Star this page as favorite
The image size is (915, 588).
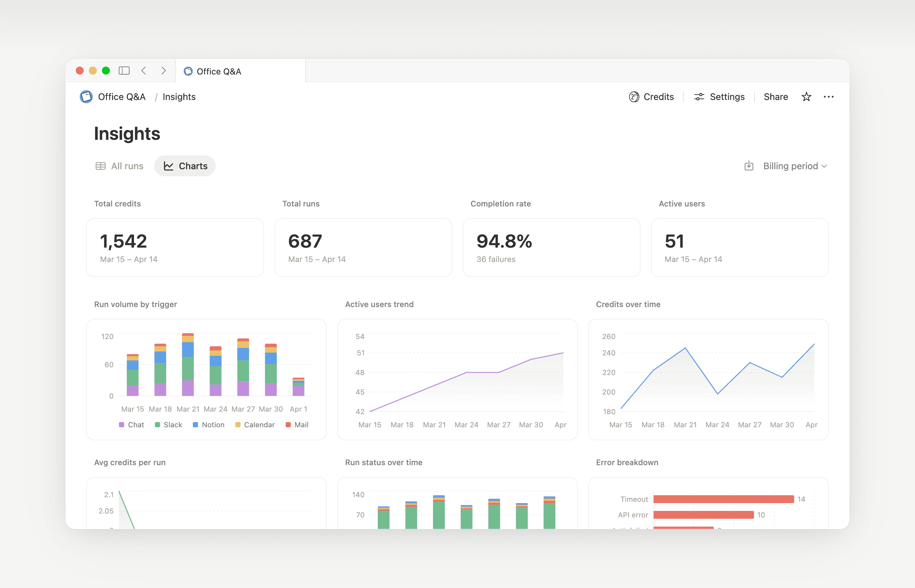coord(806,97)
